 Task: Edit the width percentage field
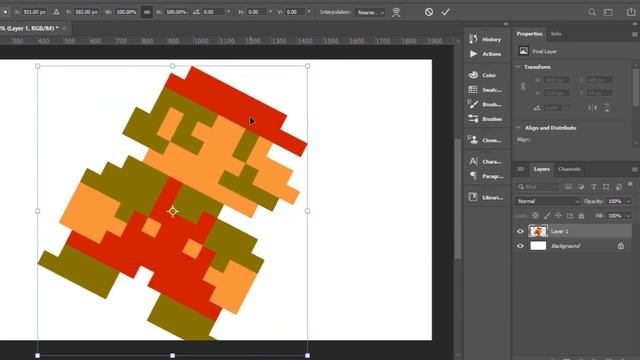point(126,12)
